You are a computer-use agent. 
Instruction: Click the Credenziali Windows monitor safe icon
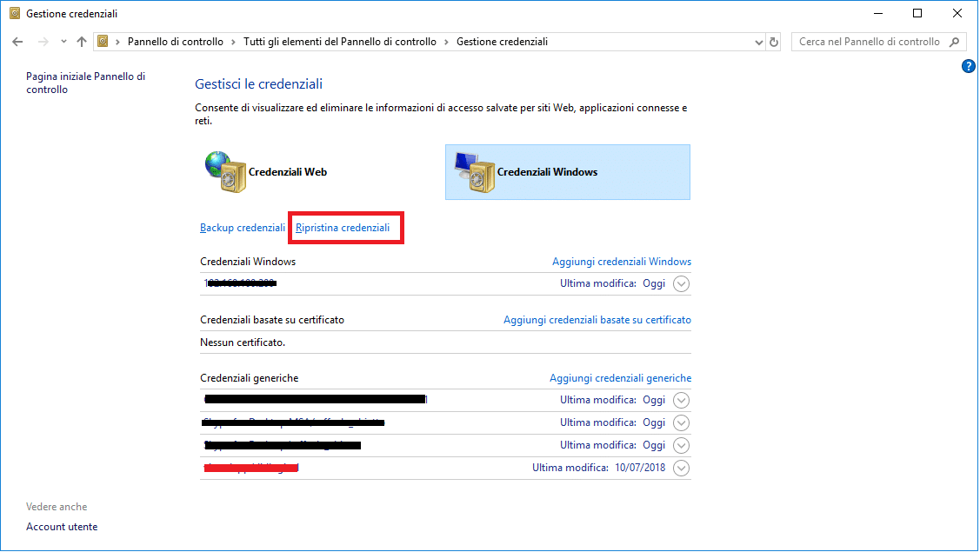coord(475,172)
